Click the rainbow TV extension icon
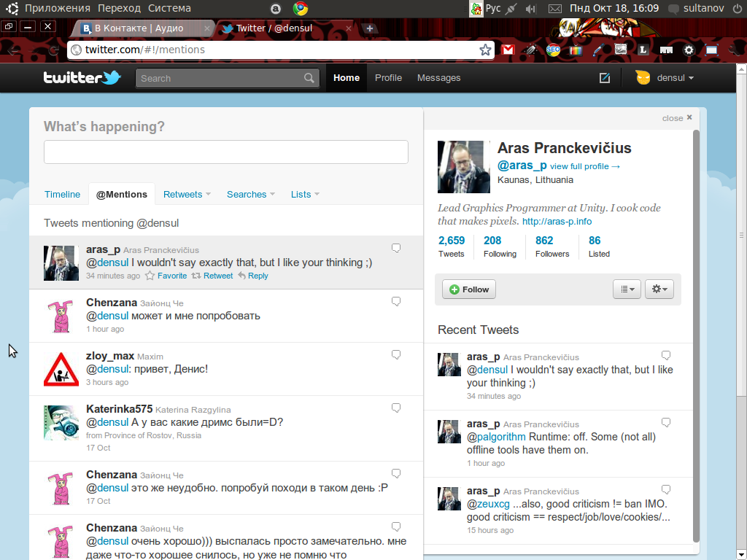This screenshot has height=560, width=747. pos(576,50)
